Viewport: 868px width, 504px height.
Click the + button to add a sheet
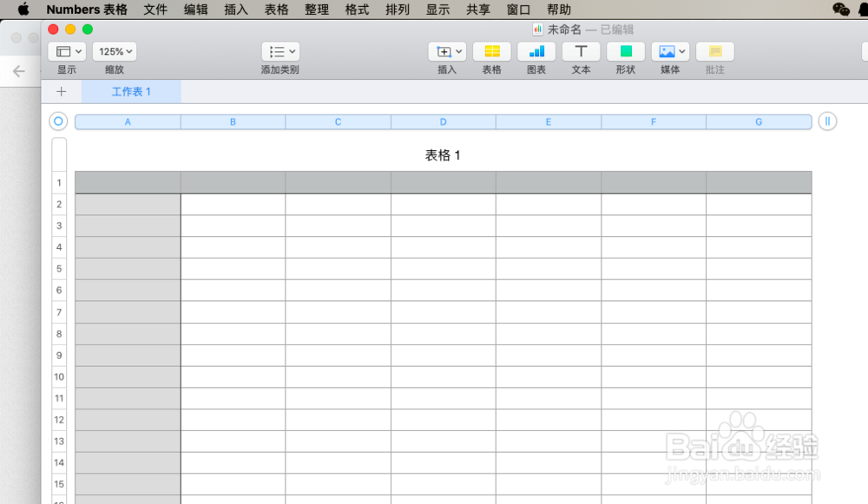61,90
